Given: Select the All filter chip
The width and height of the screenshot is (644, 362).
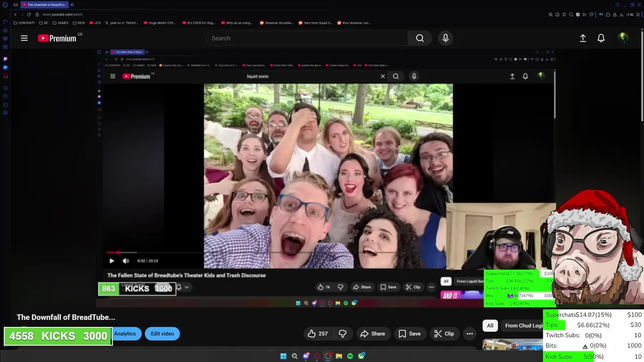Looking at the screenshot, I should (x=490, y=325).
